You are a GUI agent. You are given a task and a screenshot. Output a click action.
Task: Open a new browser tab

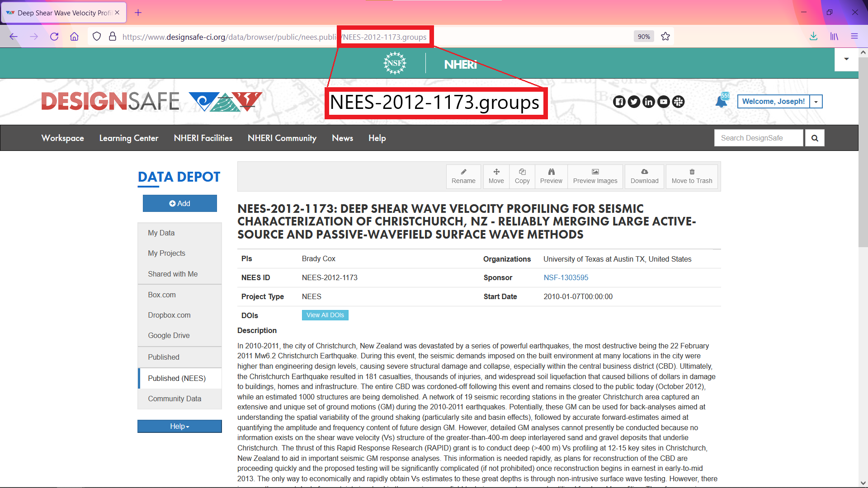pos(138,13)
